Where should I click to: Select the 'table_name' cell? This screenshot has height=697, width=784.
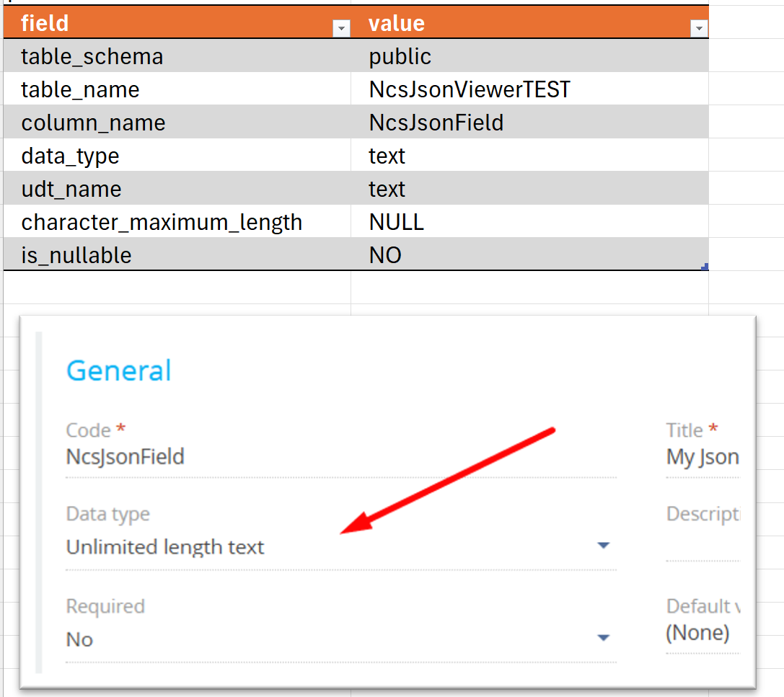(177, 89)
